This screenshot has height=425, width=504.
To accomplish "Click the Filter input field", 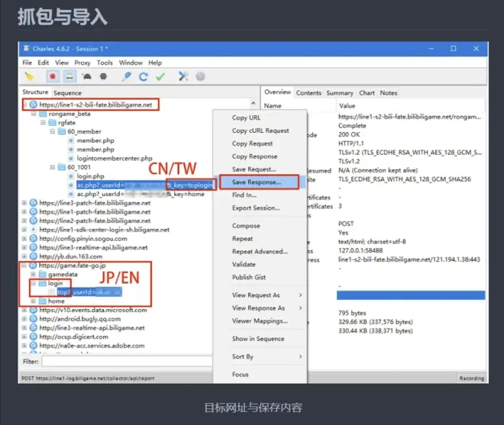I will [x=127, y=362].
